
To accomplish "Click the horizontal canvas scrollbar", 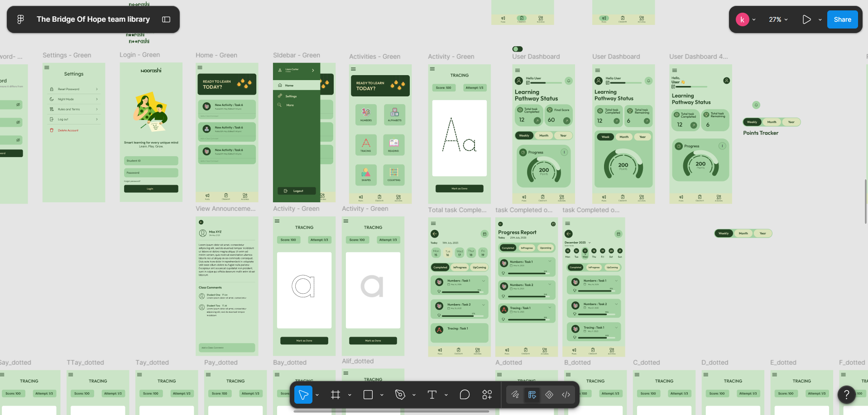I will pyautogui.click(x=391, y=411).
